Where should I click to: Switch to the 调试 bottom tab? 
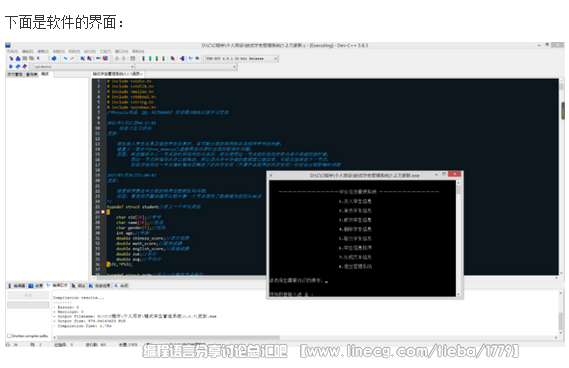tap(78, 286)
